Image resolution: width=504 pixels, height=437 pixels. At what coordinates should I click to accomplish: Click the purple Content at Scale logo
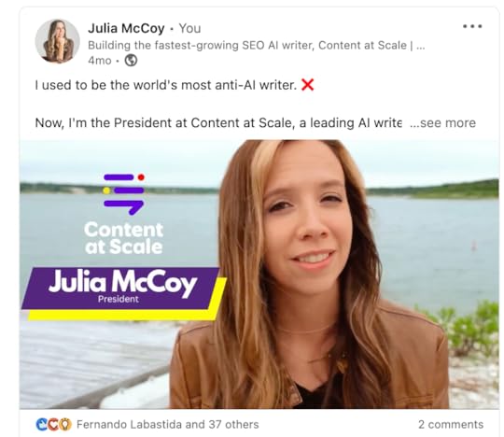pyautogui.click(x=124, y=194)
